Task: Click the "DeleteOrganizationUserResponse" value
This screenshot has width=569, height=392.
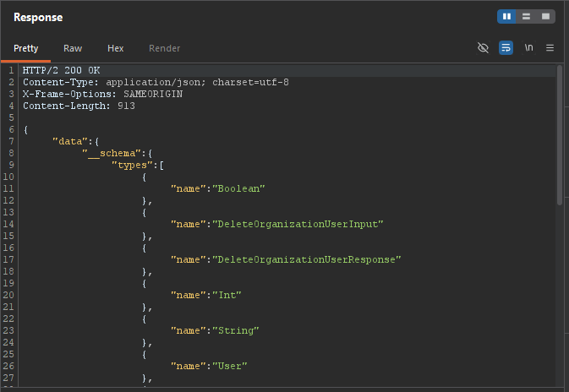Action: tap(307, 260)
